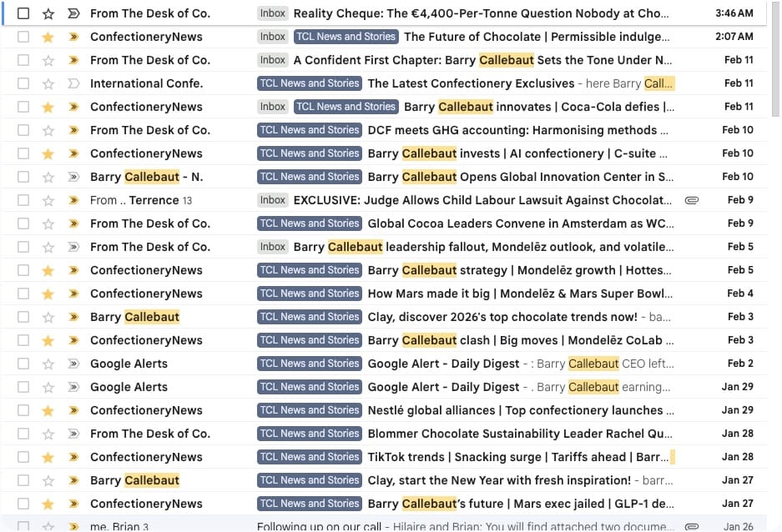Click Inbox label on leadership fallout email
The width and height of the screenshot is (782, 532).
click(x=273, y=247)
